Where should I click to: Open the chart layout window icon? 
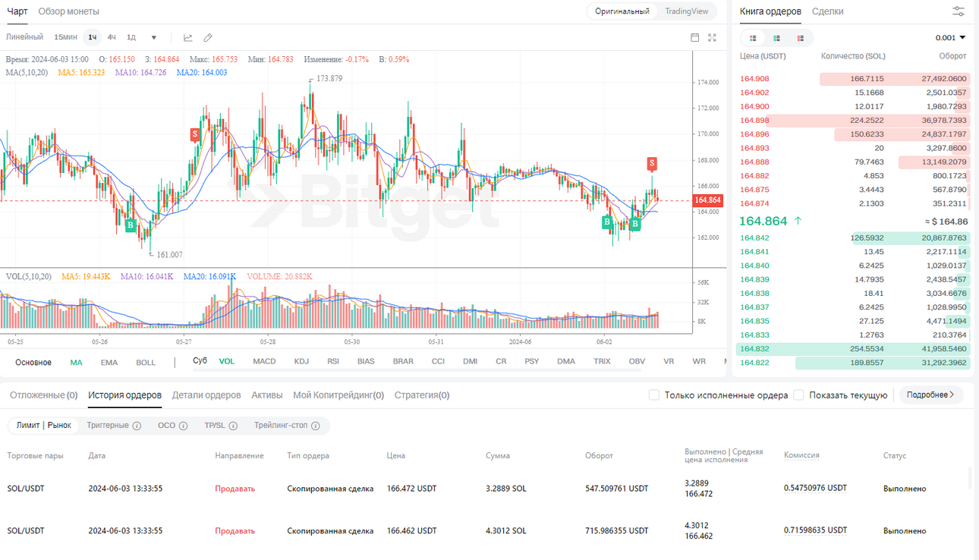point(694,37)
